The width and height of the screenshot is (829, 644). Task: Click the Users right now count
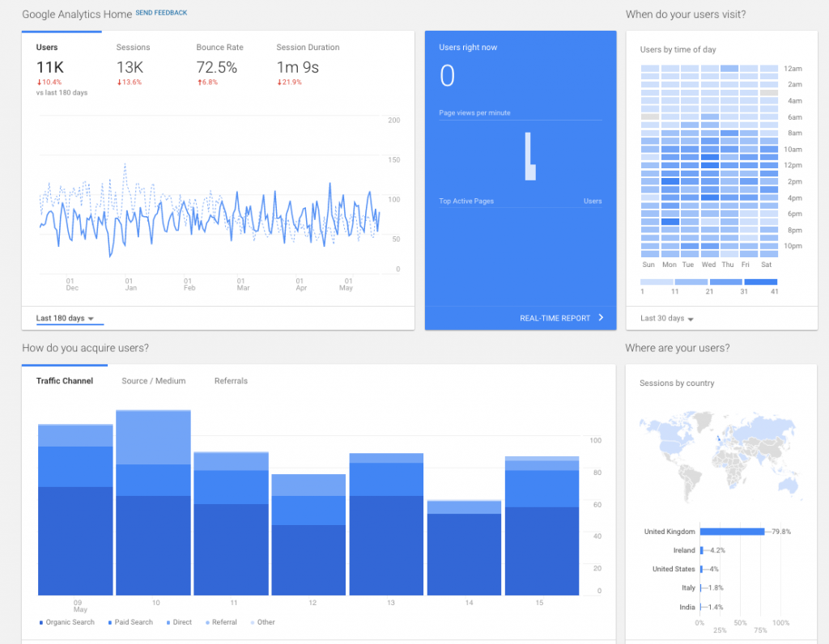pyautogui.click(x=447, y=75)
